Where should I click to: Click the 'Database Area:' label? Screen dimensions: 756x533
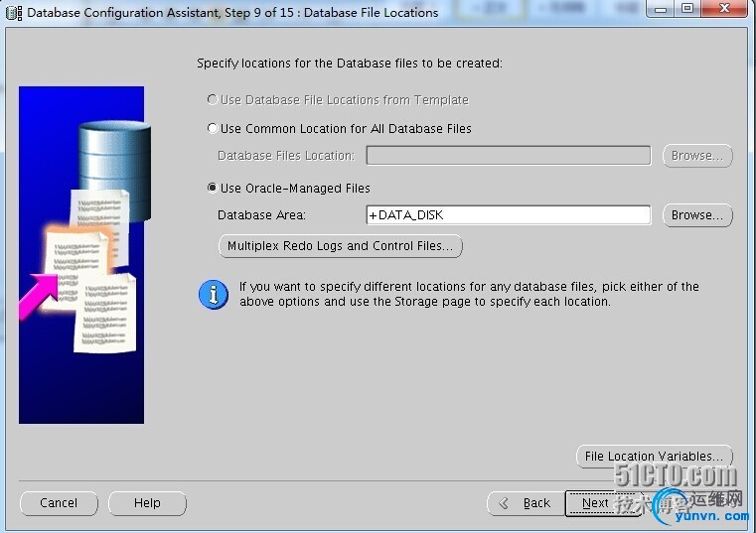[x=262, y=215]
